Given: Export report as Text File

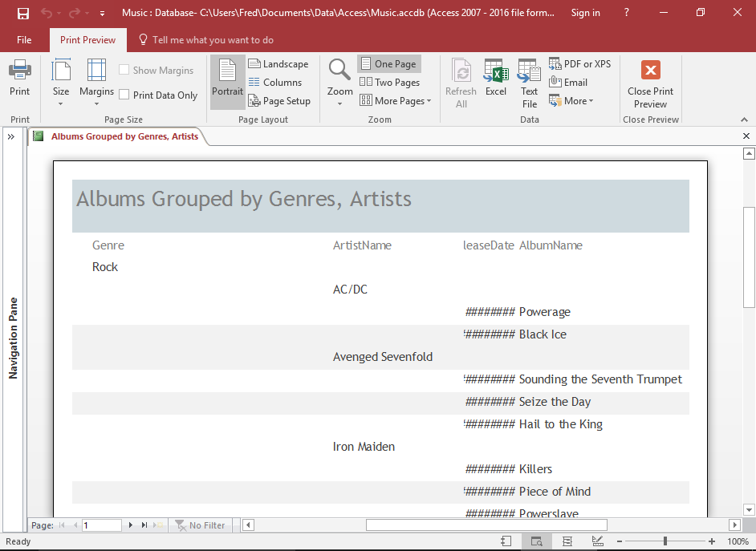Looking at the screenshot, I should pos(529,83).
